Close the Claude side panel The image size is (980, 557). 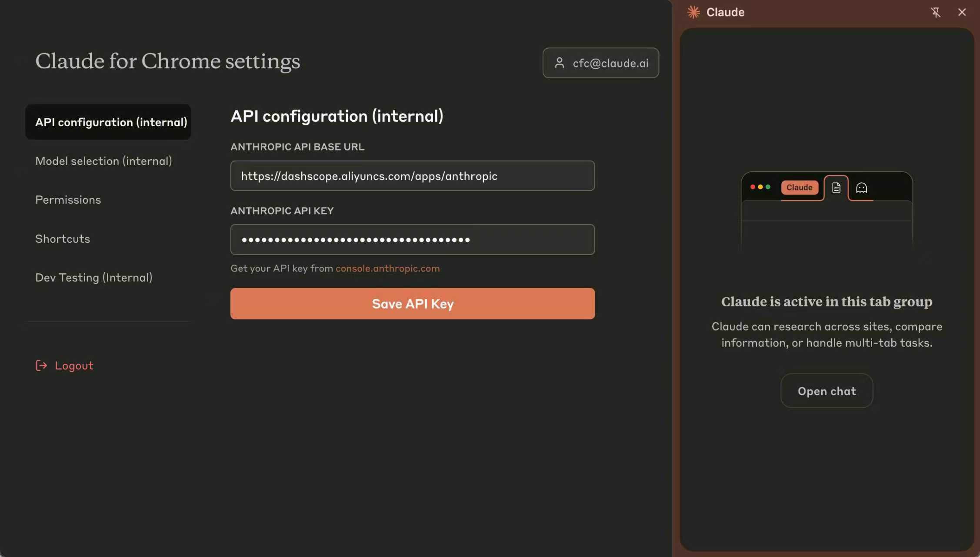click(962, 12)
